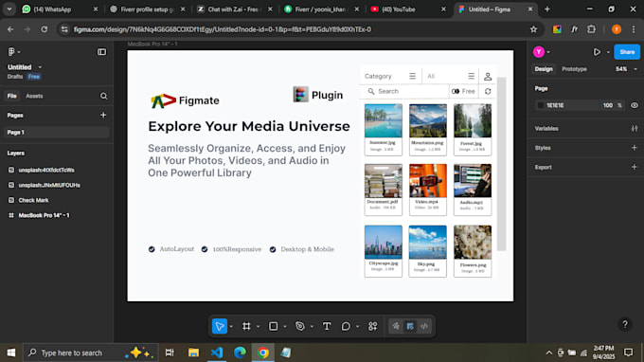Click the Category list menu icon

(x=412, y=76)
